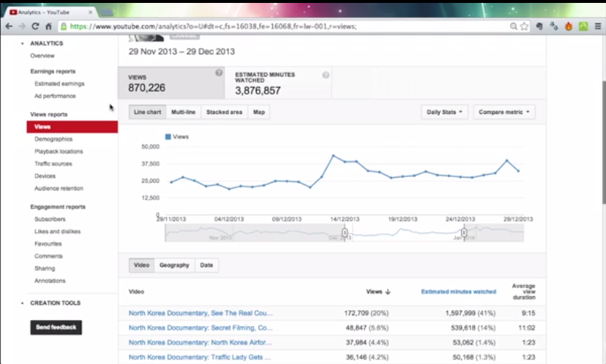The image size is (606, 364).
Task: Open the Playback locations report
Action: (59, 151)
